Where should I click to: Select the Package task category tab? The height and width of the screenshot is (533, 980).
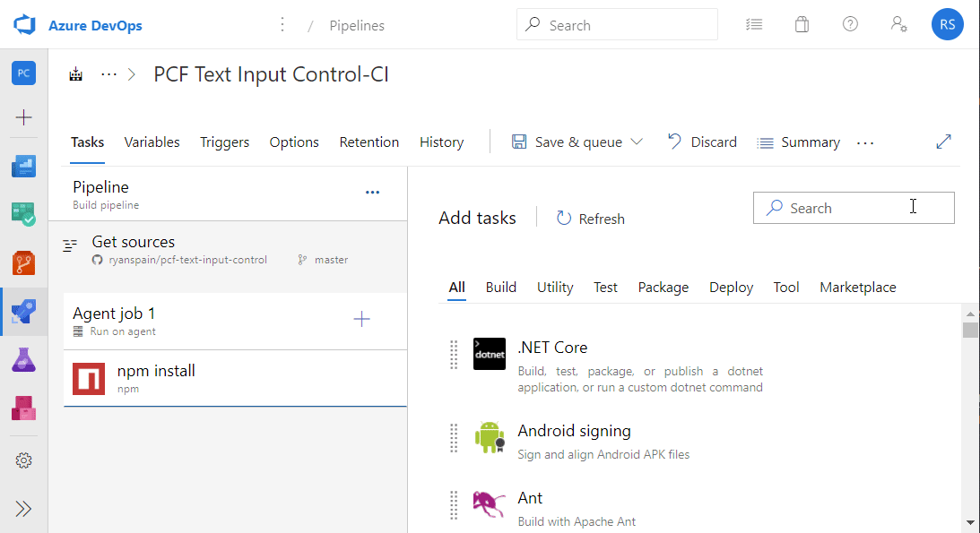point(663,288)
